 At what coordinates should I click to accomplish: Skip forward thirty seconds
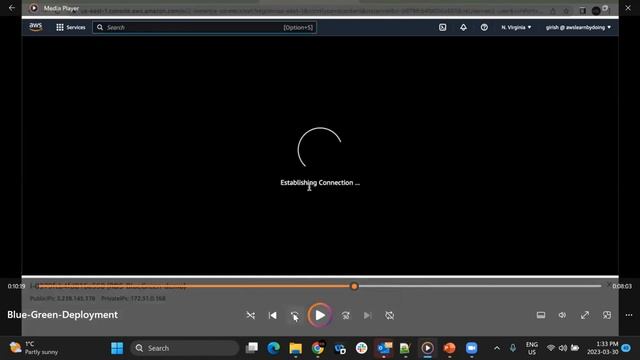(346, 316)
